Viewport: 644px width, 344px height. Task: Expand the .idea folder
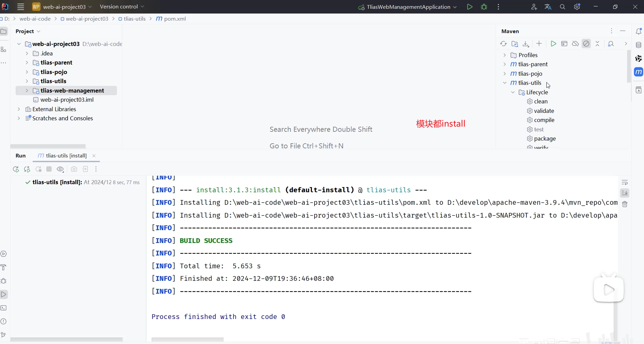coord(27,53)
